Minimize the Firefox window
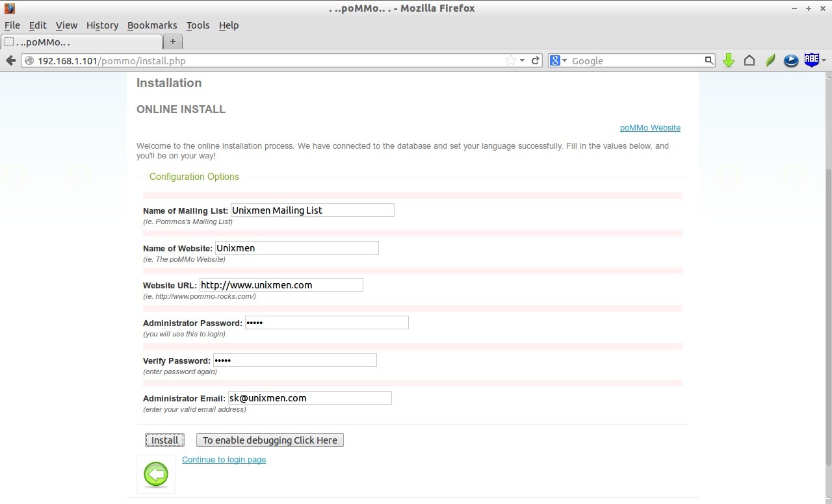832x504 pixels. (x=794, y=8)
